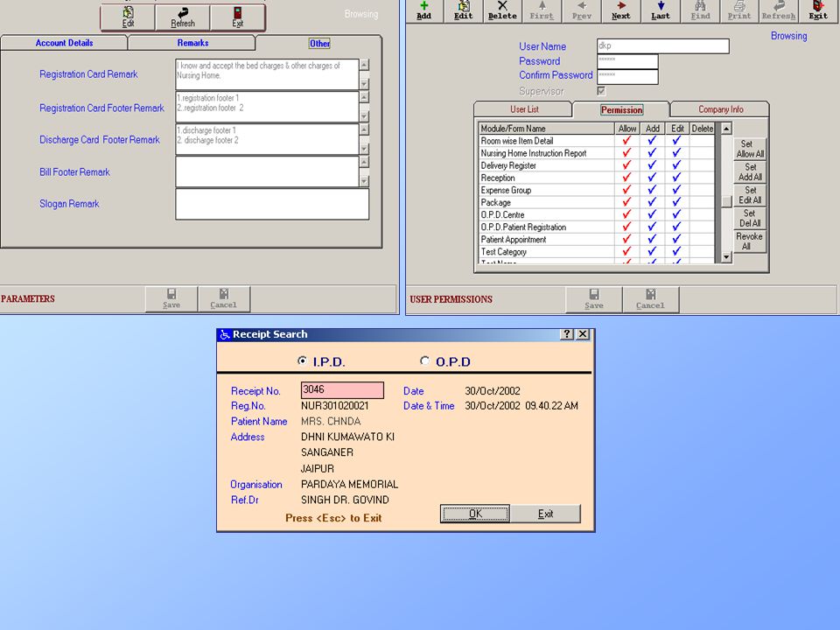Click Refresh icon in Parameters window toolbar

tap(183, 17)
